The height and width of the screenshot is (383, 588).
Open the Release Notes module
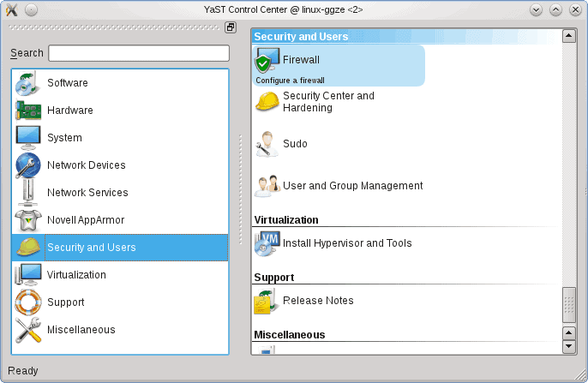(x=318, y=301)
